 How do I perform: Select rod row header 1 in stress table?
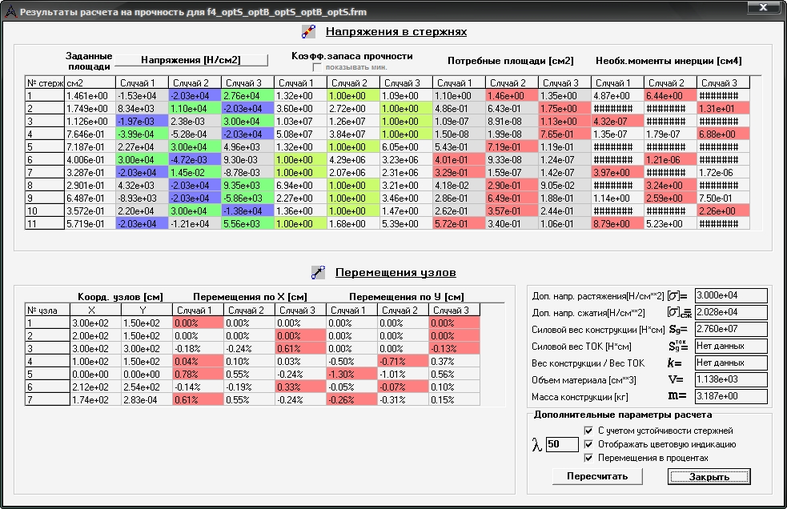click(x=45, y=96)
